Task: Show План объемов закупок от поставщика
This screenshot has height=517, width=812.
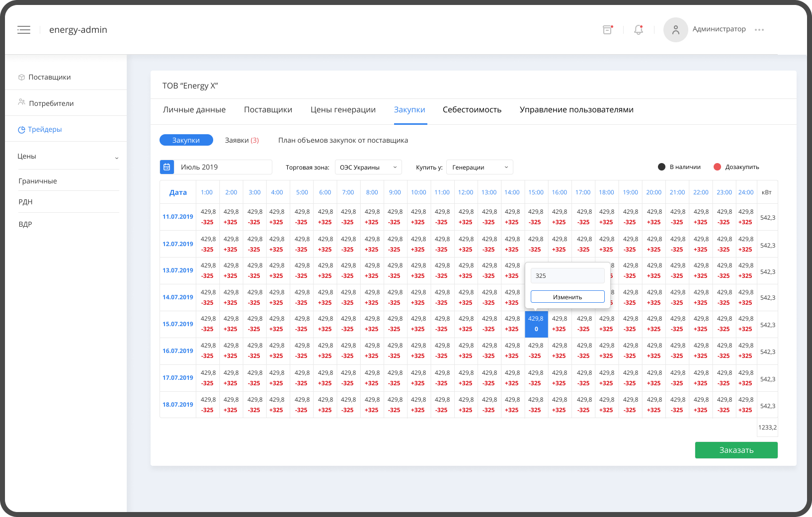Action: point(343,140)
